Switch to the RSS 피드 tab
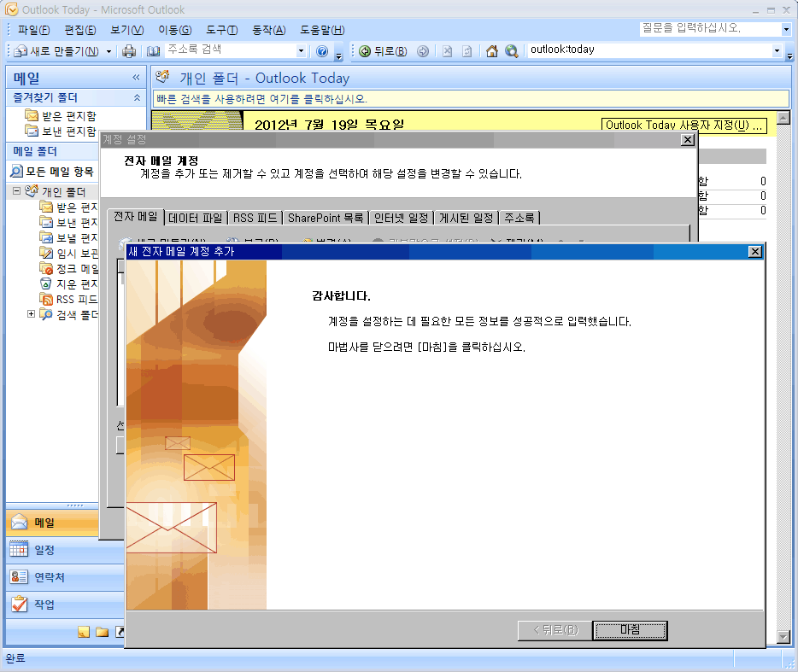798x672 pixels. pos(255,218)
